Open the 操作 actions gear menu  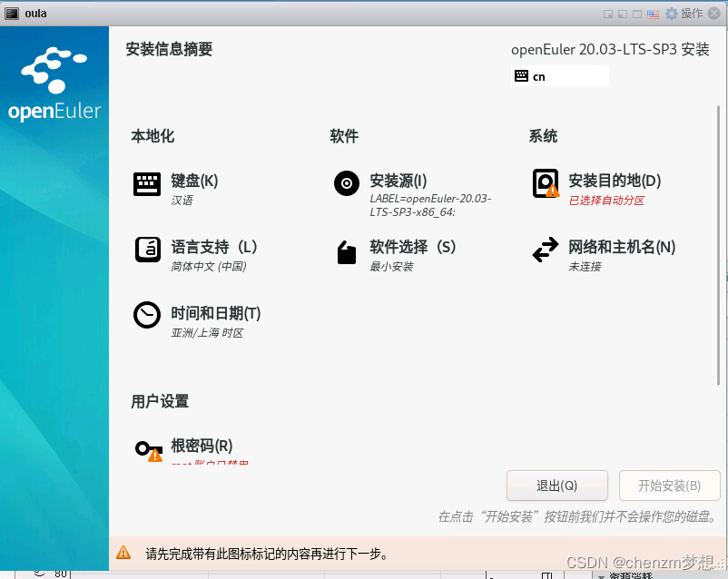click(x=684, y=14)
